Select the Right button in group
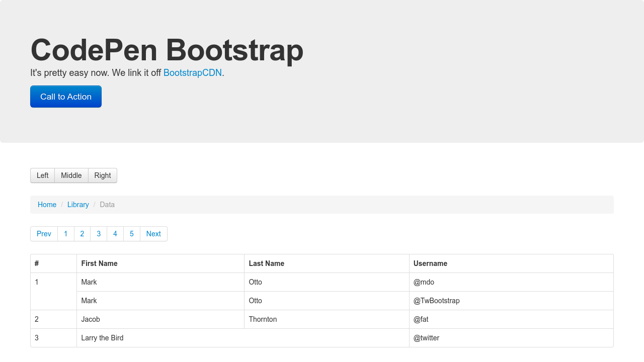 tap(103, 175)
